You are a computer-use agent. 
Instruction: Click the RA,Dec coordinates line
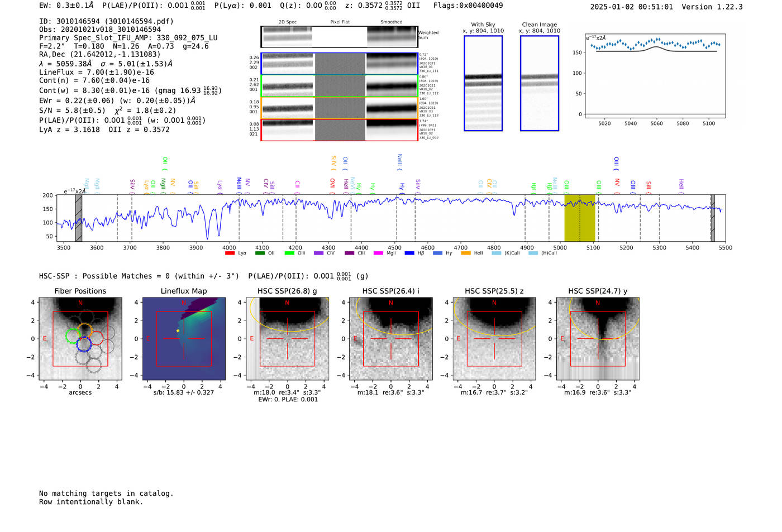pyautogui.click(x=99, y=55)
